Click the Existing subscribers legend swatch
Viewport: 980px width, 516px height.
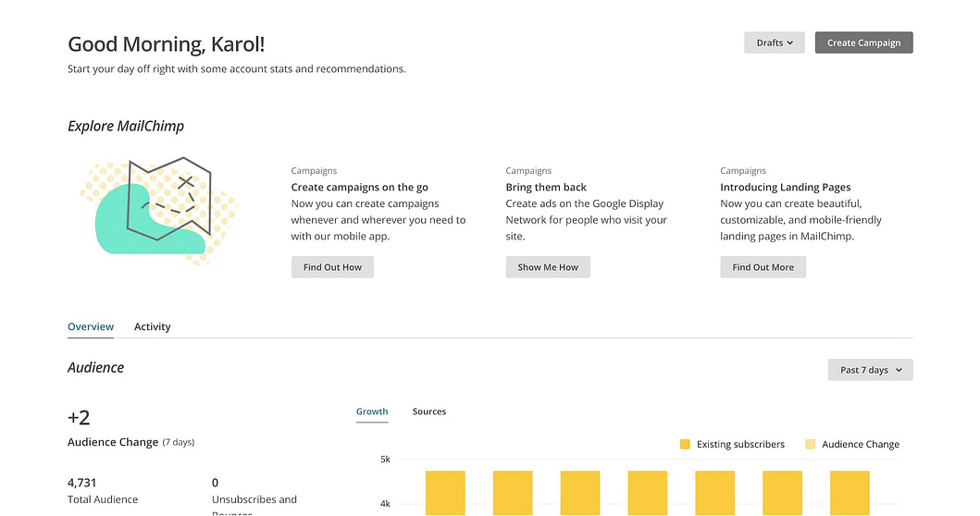coord(685,444)
